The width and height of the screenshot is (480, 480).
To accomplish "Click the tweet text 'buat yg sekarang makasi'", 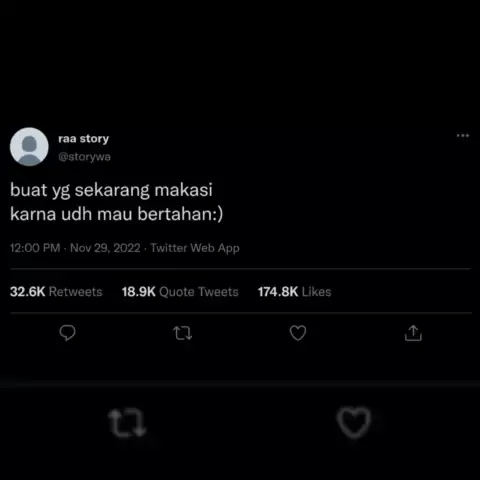I will pos(111,190).
